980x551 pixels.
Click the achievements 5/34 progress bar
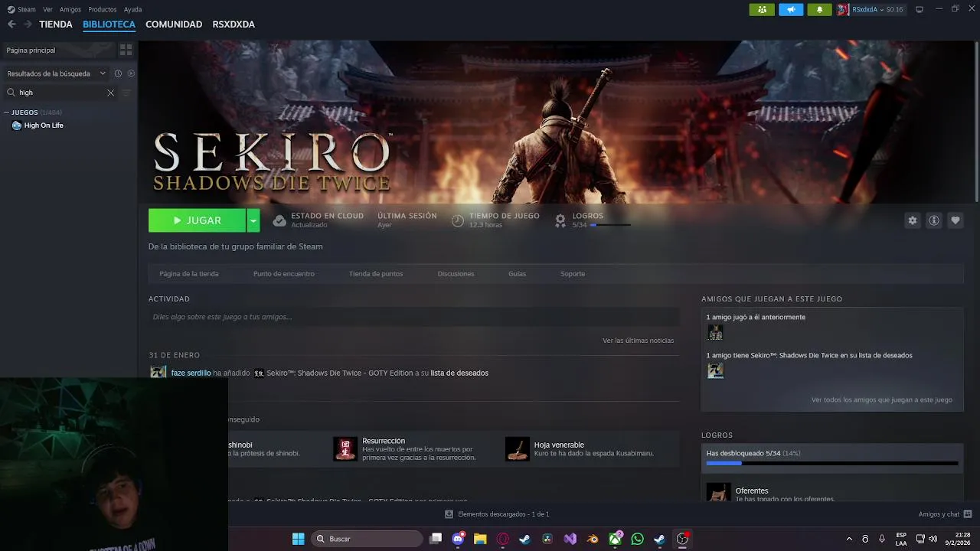(x=832, y=463)
